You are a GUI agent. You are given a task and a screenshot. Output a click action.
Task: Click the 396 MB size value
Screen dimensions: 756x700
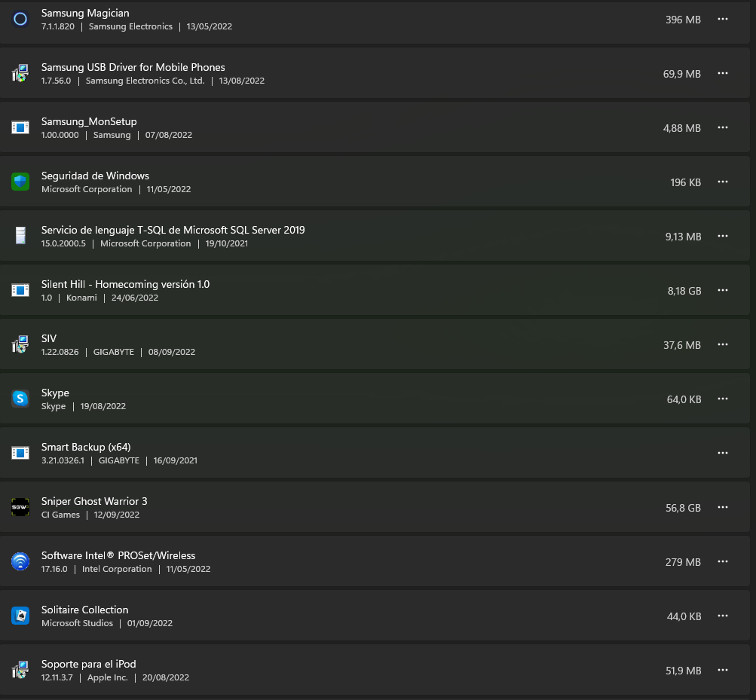pos(683,20)
